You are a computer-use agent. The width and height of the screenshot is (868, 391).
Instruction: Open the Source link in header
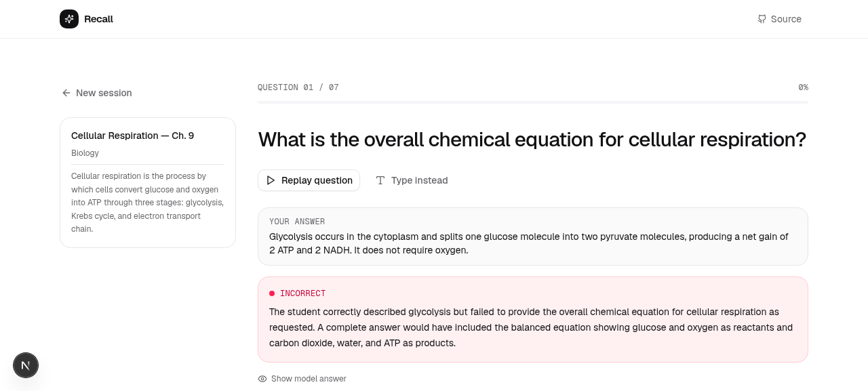(x=779, y=19)
